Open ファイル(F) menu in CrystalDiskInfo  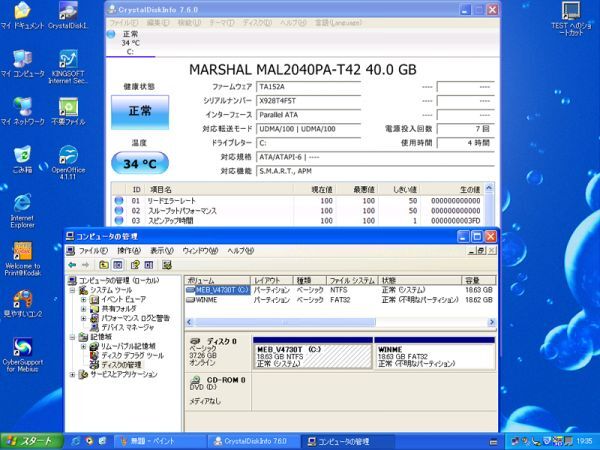coord(124,23)
